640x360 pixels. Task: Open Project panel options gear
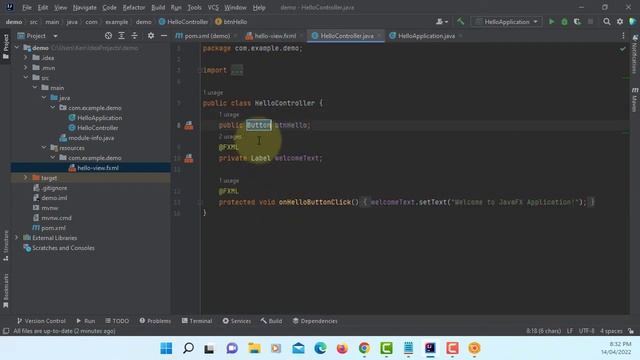(151, 36)
